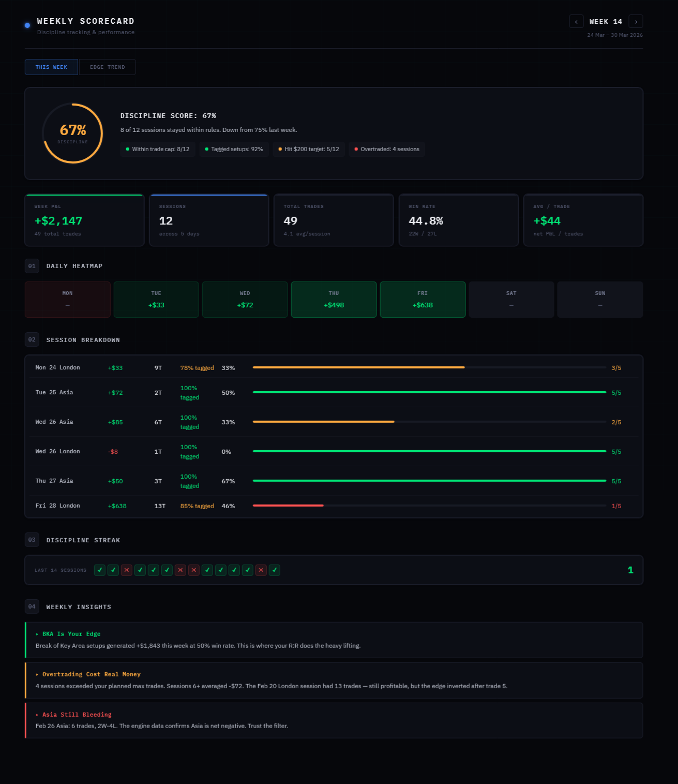Select the first red X in discipline streak
Viewport: 678px width, 784px height.
[127, 570]
